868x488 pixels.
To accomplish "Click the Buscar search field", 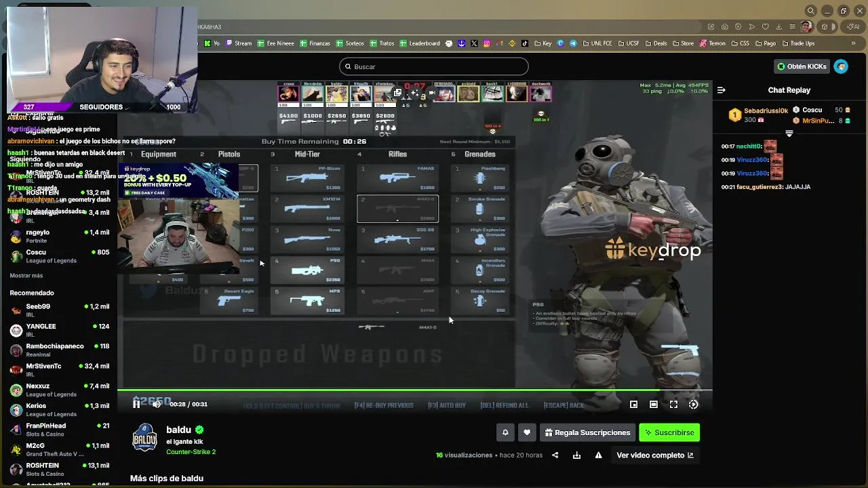I will point(434,66).
